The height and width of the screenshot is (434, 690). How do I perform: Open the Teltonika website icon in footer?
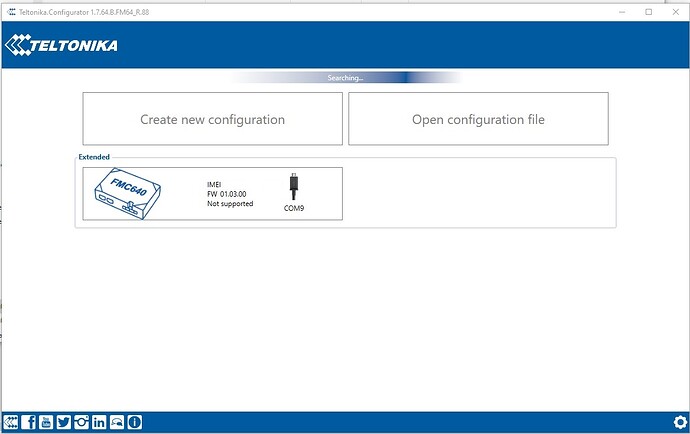point(11,422)
